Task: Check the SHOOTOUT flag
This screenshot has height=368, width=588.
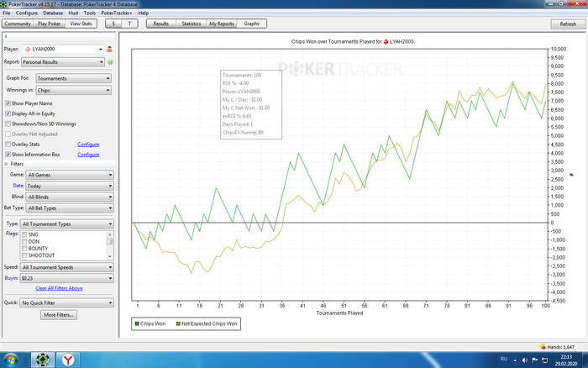Action: coord(24,255)
